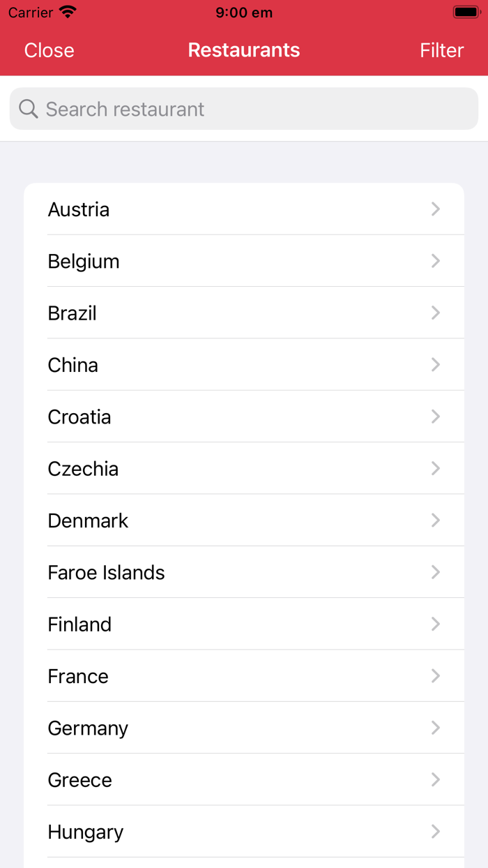Choose Hungary from the countries
The width and height of the screenshot is (488, 868).
click(x=85, y=832)
